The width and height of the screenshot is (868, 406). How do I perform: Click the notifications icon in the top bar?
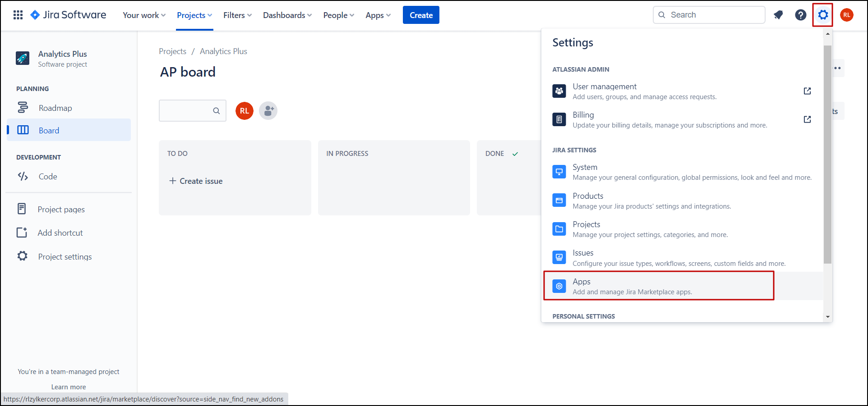click(x=778, y=15)
